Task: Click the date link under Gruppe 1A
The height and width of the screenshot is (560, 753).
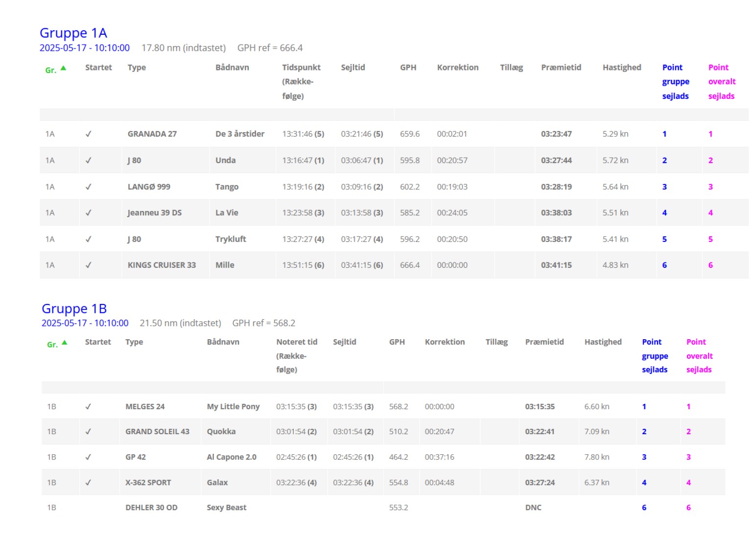Action: coord(84,48)
